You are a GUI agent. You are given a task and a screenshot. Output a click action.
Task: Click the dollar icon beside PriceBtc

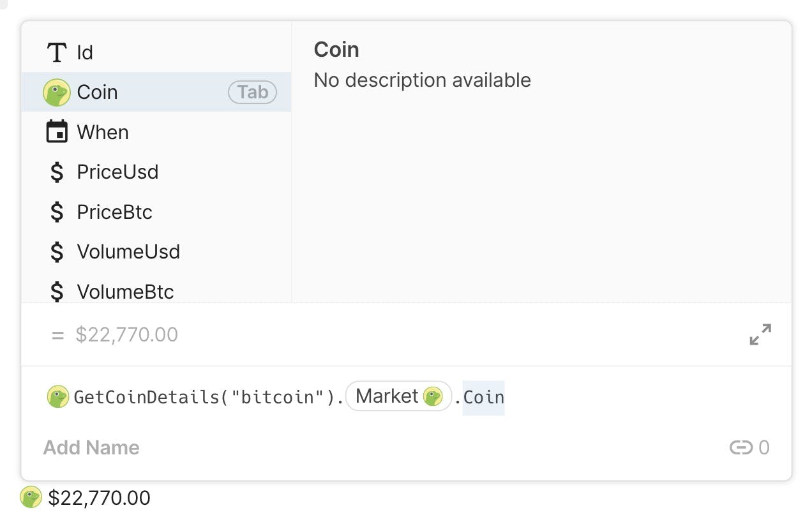click(x=57, y=212)
